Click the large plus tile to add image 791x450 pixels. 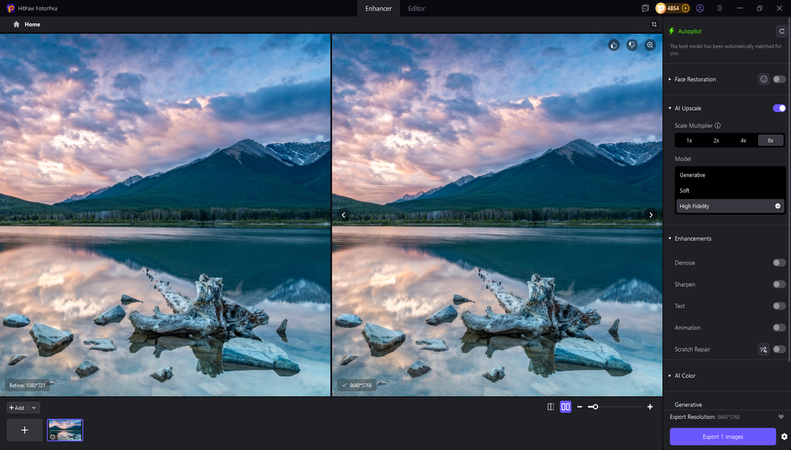click(24, 430)
